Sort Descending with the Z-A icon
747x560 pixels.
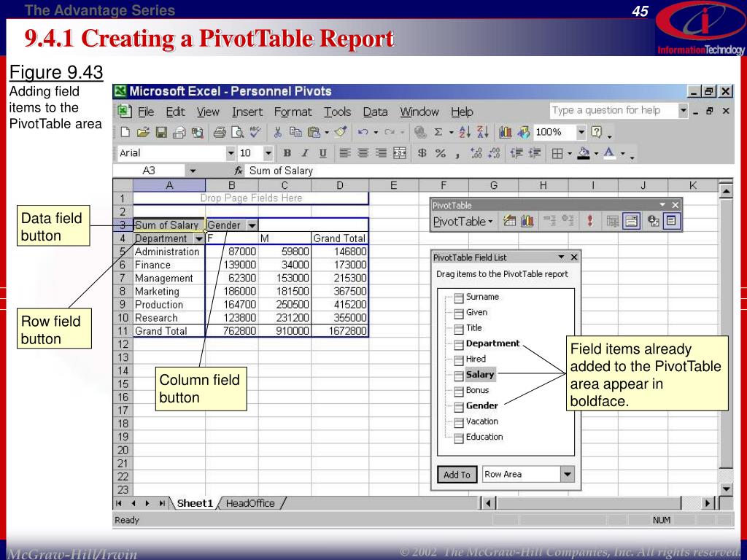click(483, 132)
